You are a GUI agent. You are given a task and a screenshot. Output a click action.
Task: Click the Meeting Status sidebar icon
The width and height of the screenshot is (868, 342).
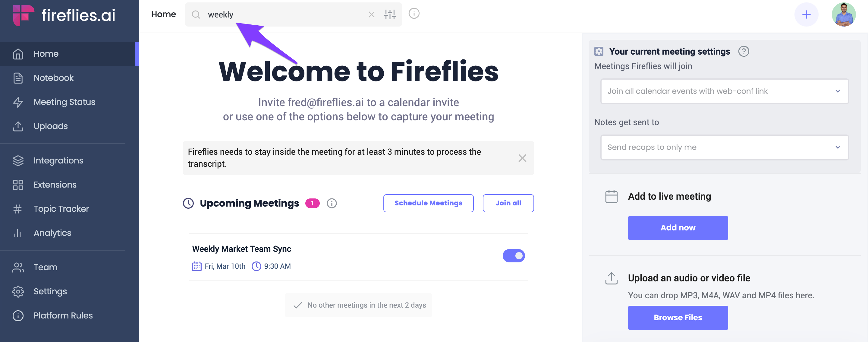(x=17, y=101)
